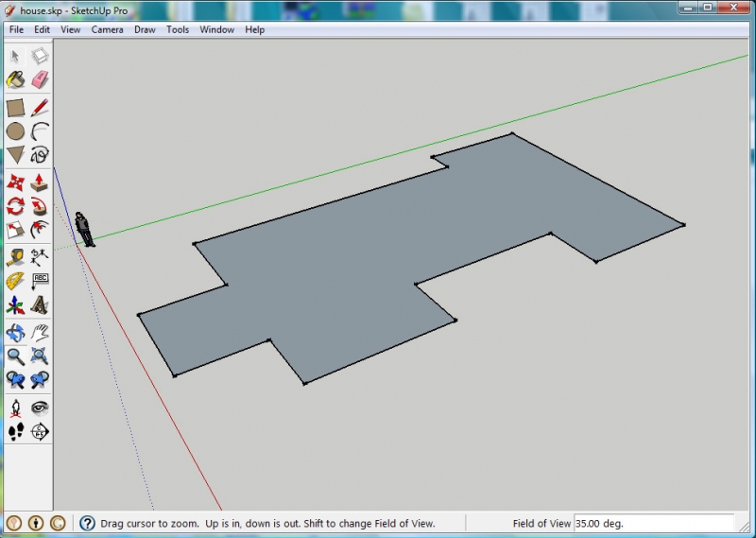Open the Draw menu
756x538 pixels.
click(x=145, y=29)
